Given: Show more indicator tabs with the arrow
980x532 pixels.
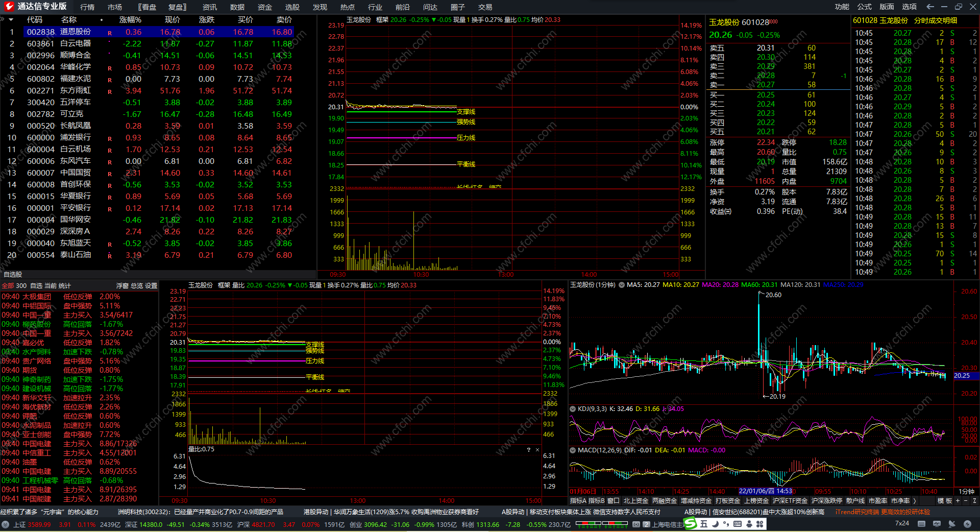Looking at the screenshot, I should [x=915, y=501].
